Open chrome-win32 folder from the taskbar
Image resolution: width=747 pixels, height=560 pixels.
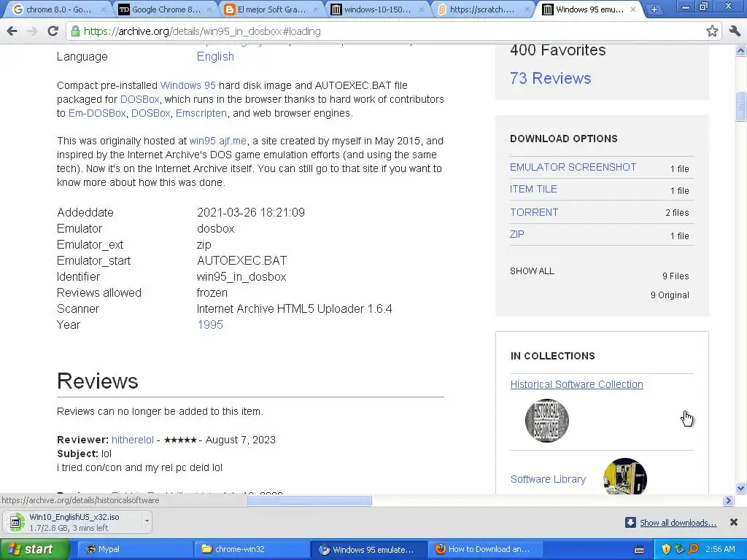tap(251, 549)
